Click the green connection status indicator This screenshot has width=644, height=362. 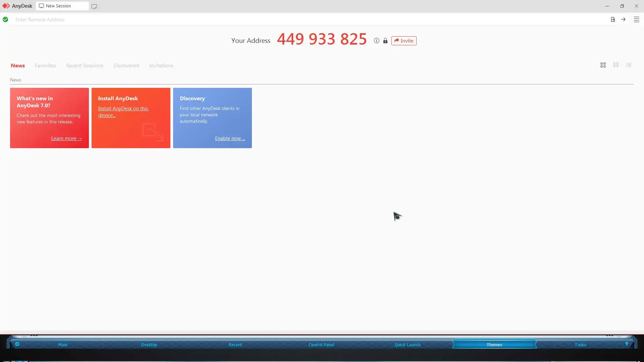5,19
